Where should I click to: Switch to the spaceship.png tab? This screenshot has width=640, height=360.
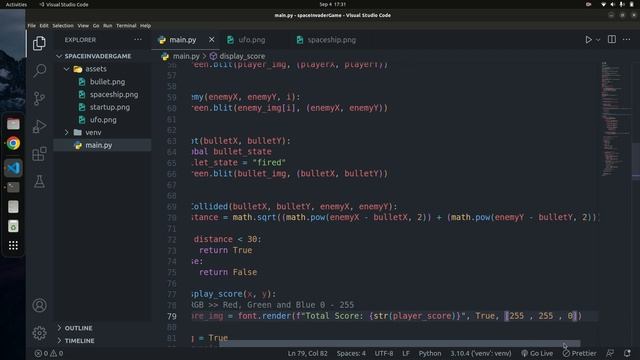pyautogui.click(x=331, y=40)
